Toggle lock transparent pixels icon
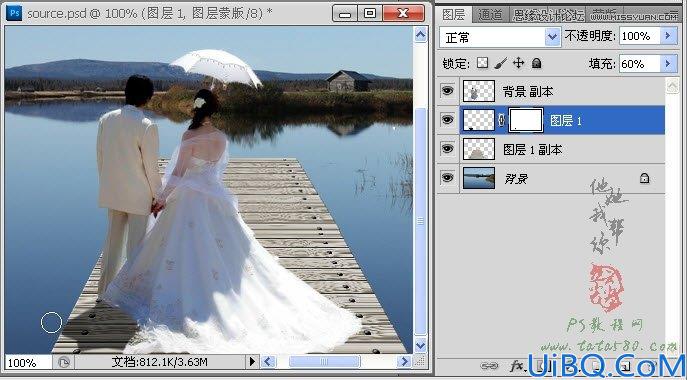The image size is (687, 380). 482,63
